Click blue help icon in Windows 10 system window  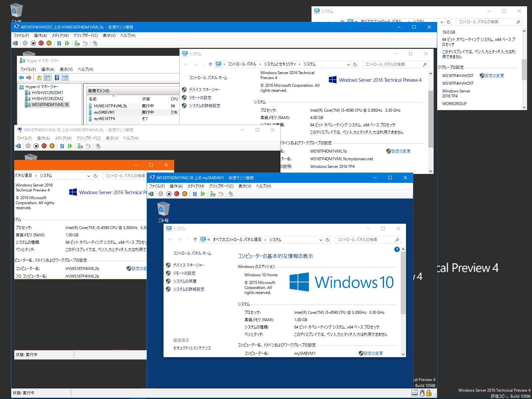pos(397,249)
